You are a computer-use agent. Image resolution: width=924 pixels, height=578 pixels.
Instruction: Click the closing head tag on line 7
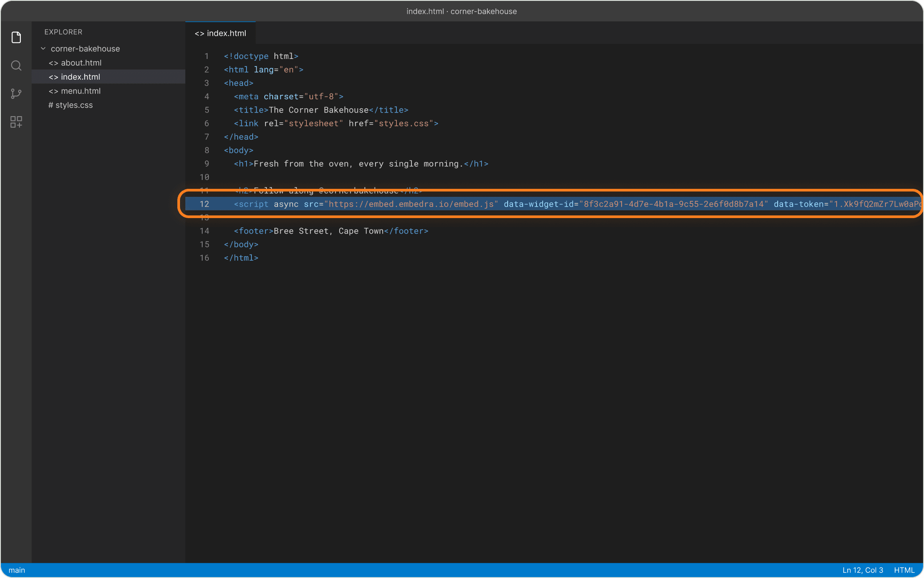[241, 137]
